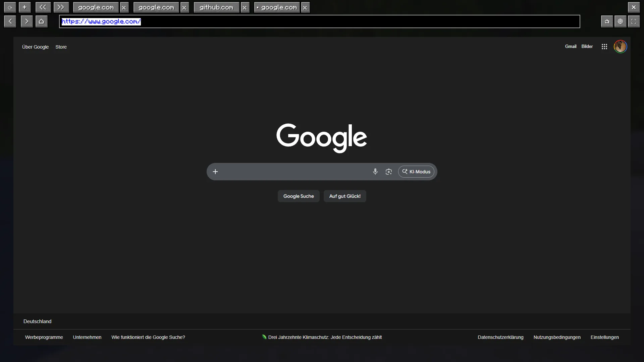Open the Store link

click(x=61, y=47)
